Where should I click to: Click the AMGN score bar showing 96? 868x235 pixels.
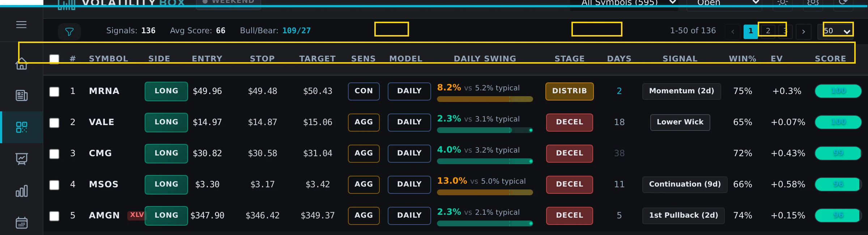[x=838, y=215]
